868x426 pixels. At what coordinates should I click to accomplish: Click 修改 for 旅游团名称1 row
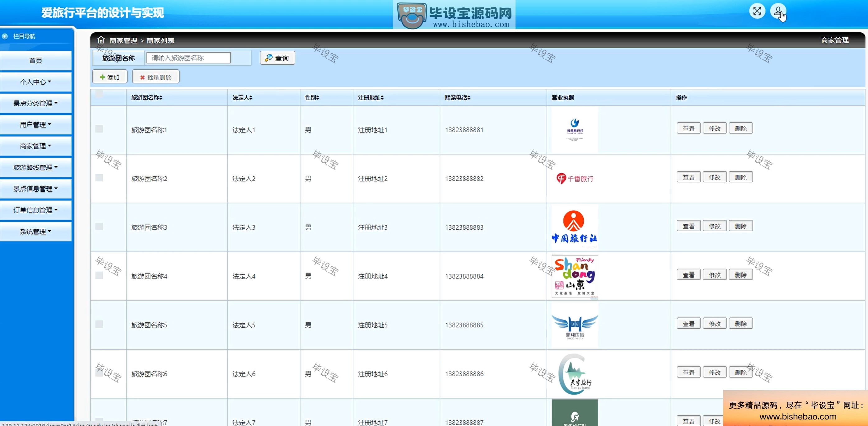715,129
